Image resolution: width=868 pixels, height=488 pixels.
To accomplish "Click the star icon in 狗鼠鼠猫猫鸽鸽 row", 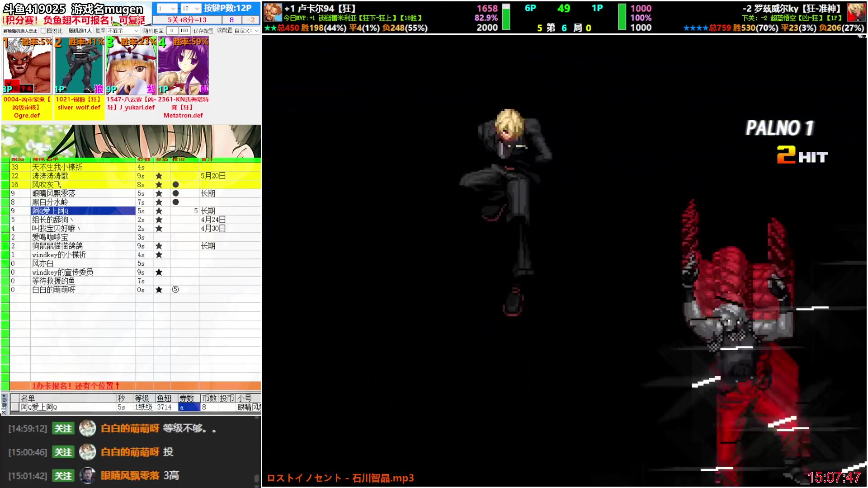I will point(159,246).
